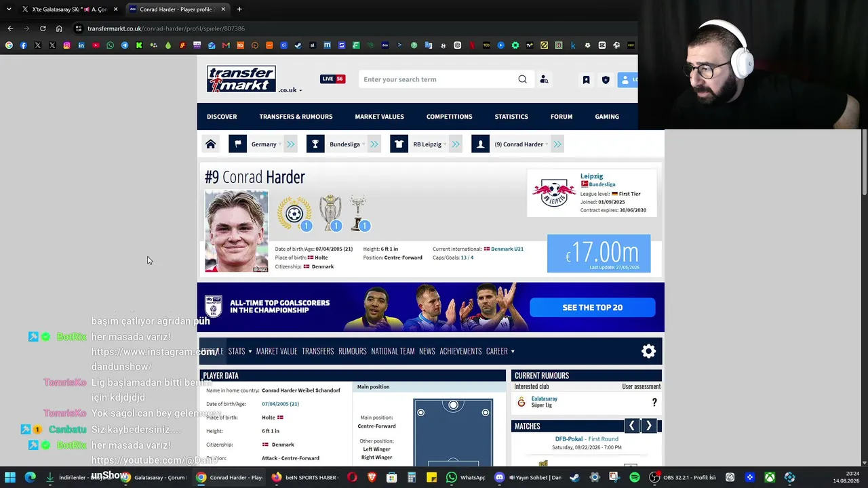This screenshot has width=868, height=488.
Task: Open the LIVE scores badge
Action: (333, 79)
